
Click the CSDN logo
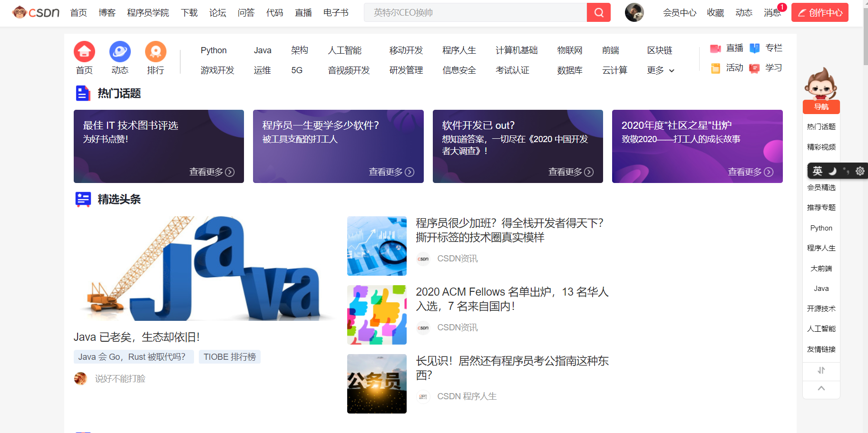point(36,12)
